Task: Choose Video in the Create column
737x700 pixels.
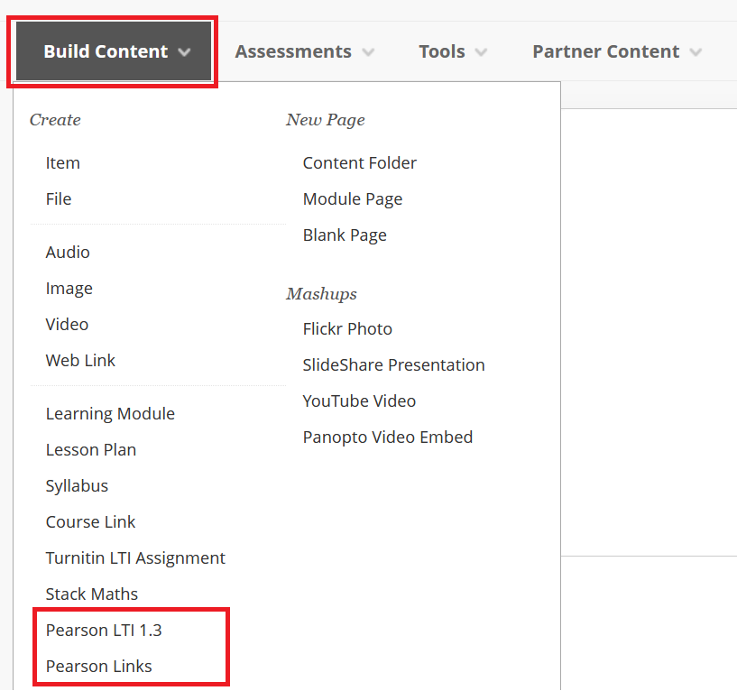Action: pos(68,325)
